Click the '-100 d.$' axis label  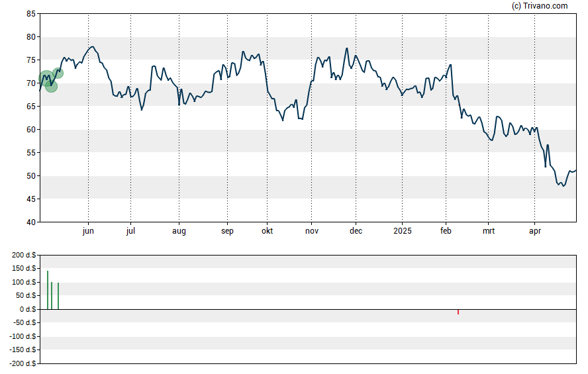click(x=23, y=336)
